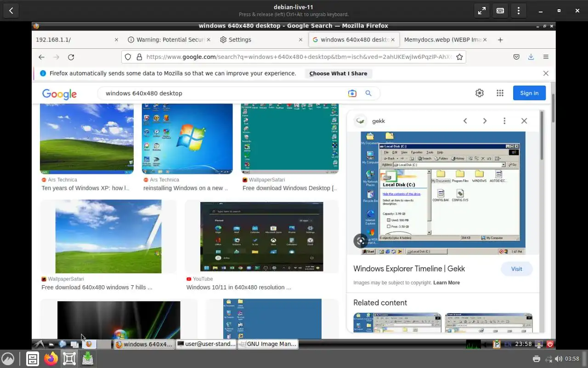Click the volume speaker icon in system tray
The image size is (588, 368).
(x=559, y=359)
